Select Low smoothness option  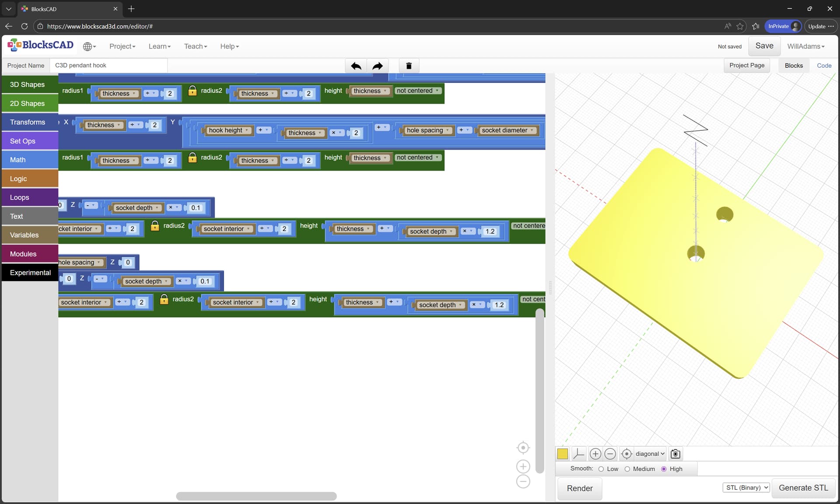click(x=601, y=469)
